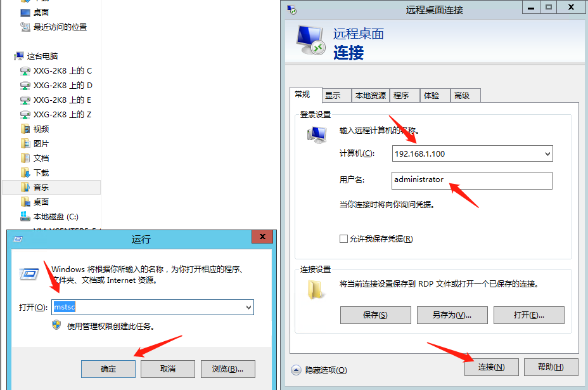Image resolution: width=588 pixels, height=390 pixels.
Task: Expand the 打开 command dropdown in Run dialog
Action: point(248,308)
